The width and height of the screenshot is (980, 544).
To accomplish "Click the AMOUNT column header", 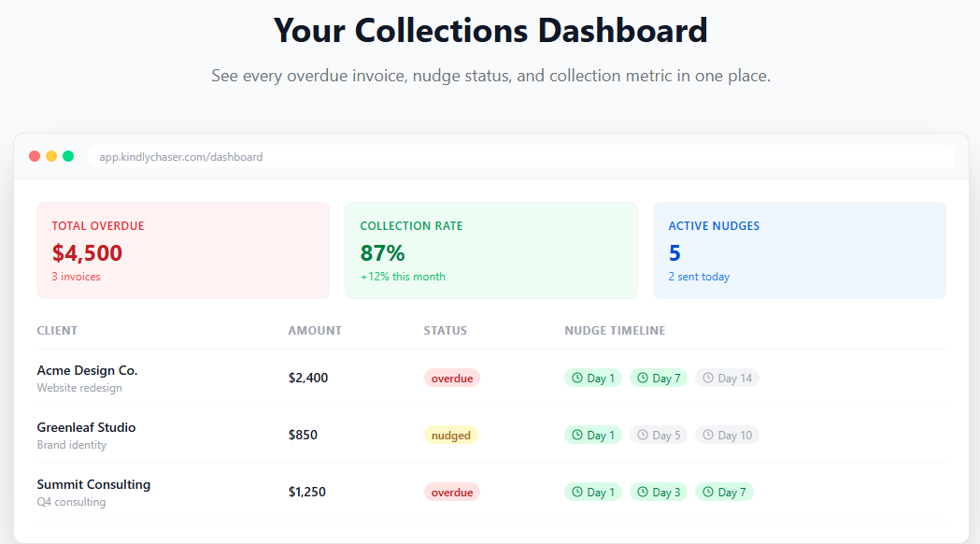I will (315, 330).
